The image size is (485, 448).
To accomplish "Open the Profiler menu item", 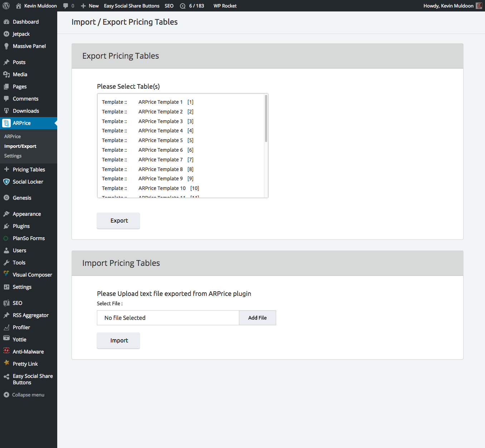I will [x=29, y=327].
